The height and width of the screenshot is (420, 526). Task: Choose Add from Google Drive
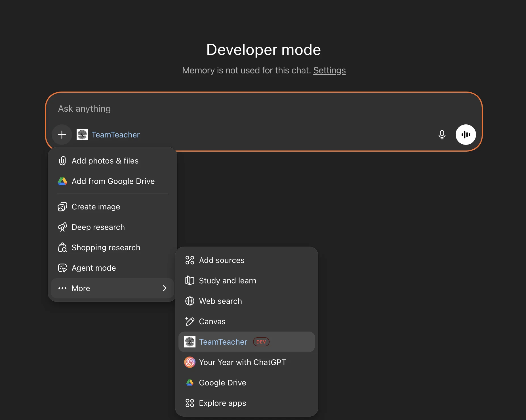113,181
